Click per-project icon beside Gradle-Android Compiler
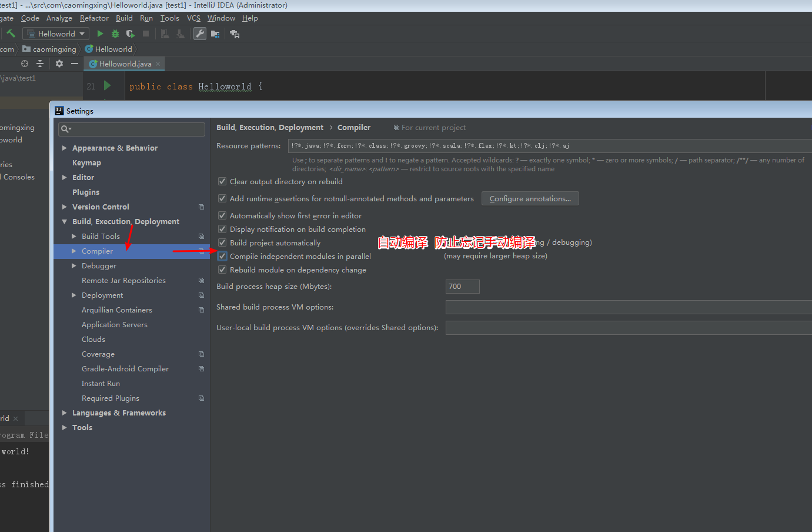This screenshot has width=812, height=532. 201,369
